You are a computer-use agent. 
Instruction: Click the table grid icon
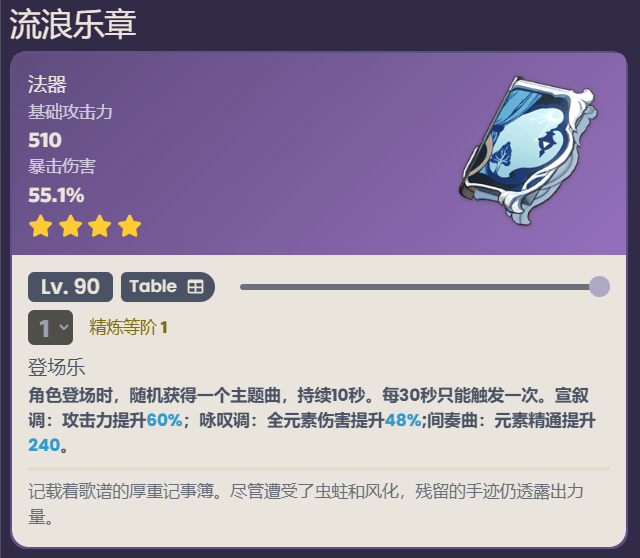195,287
